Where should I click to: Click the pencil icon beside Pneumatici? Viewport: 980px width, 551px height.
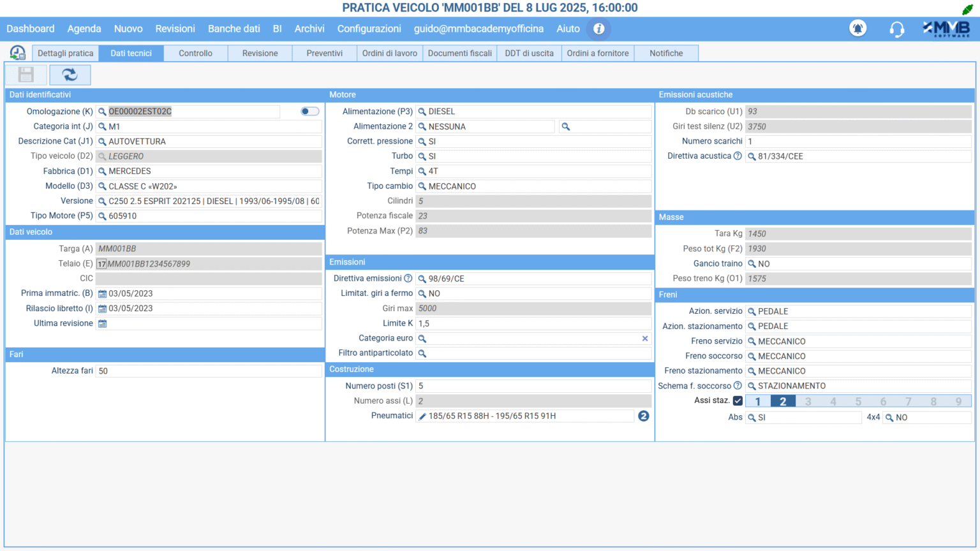pyautogui.click(x=422, y=416)
